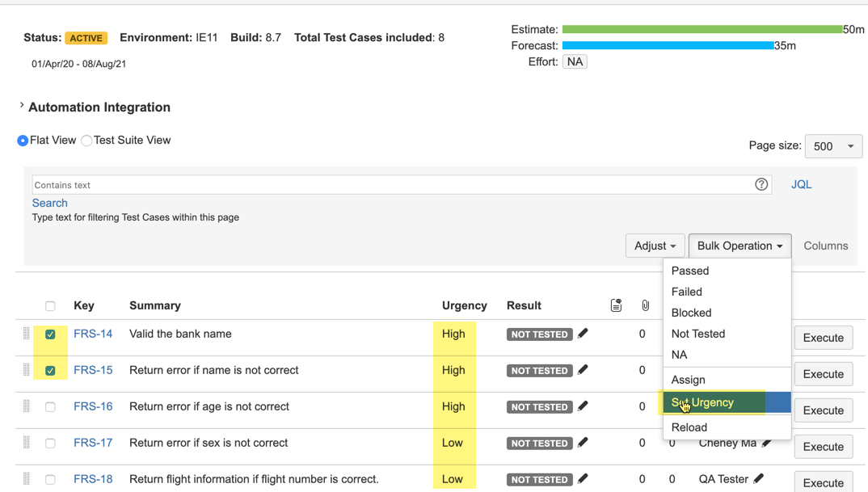Check the FRS-16 row checkbox

[x=50, y=407]
